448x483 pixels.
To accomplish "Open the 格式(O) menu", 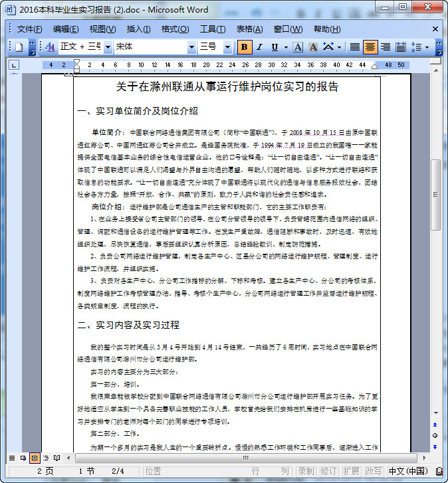I will point(175,29).
